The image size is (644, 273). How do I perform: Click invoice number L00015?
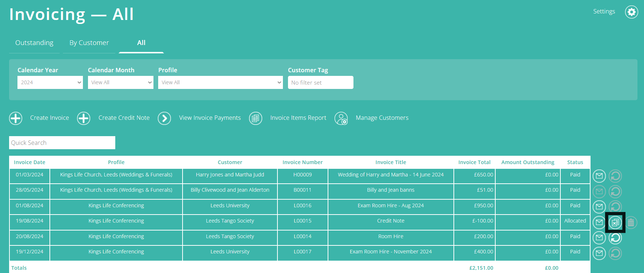pyautogui.click(x=303, y=221)
